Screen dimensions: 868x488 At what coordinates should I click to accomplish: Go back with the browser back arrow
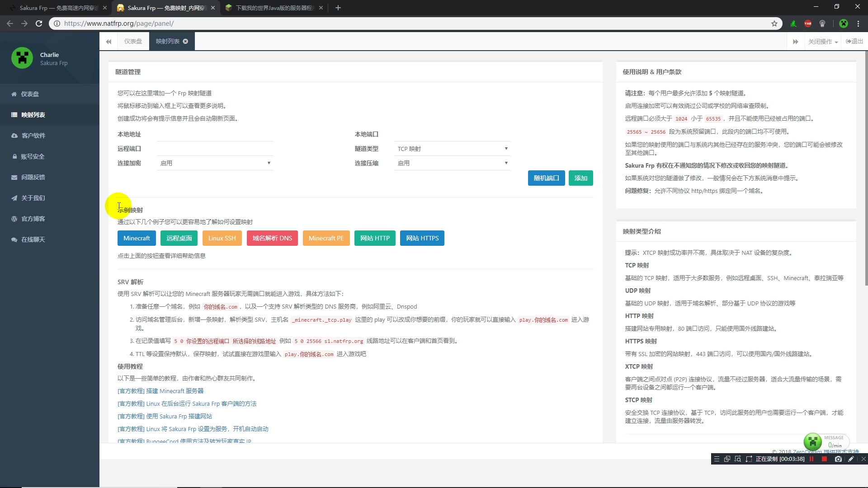(10, 23)
